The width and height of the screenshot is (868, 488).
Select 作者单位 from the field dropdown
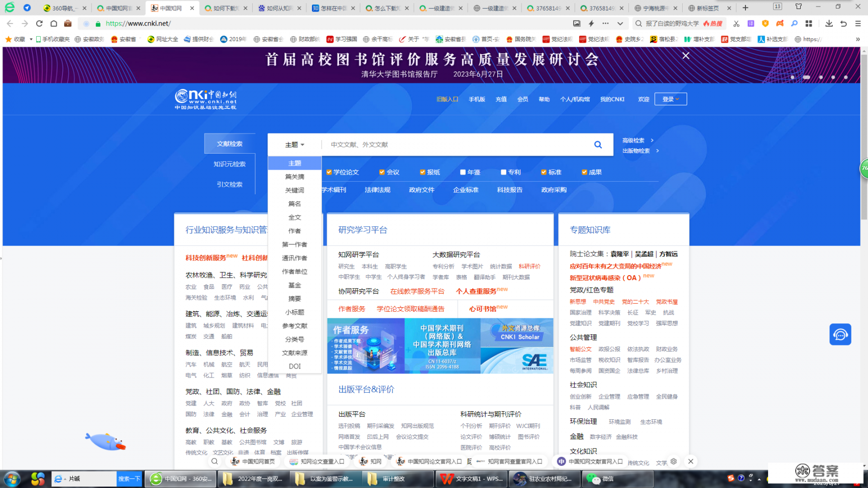click(295, 272)
